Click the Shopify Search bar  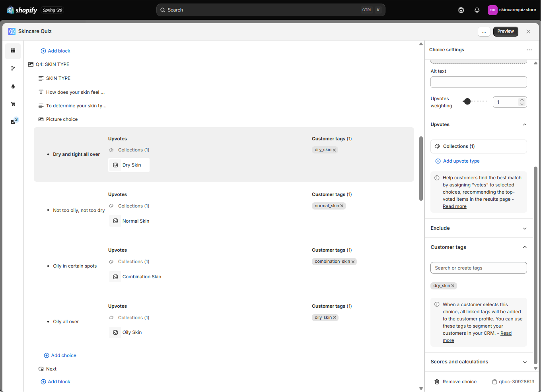coord(270,10)
